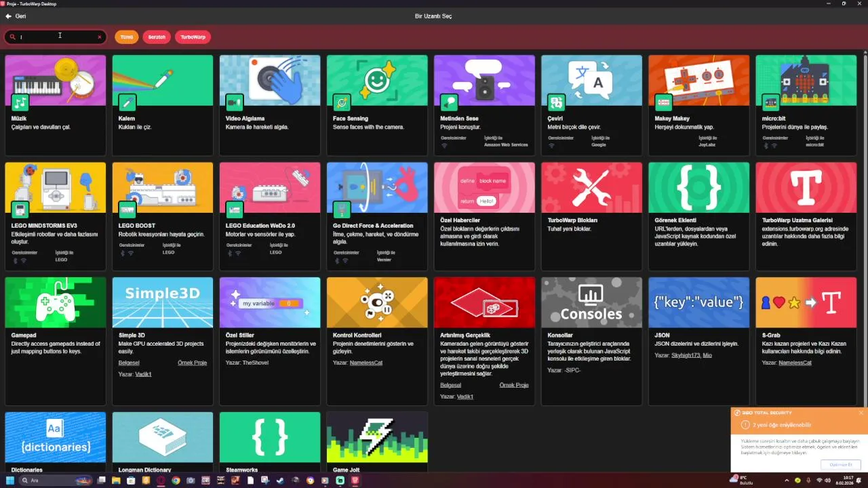Open Steam from the taskbar
Screen dimensions: 868x488
coord(280,481)
